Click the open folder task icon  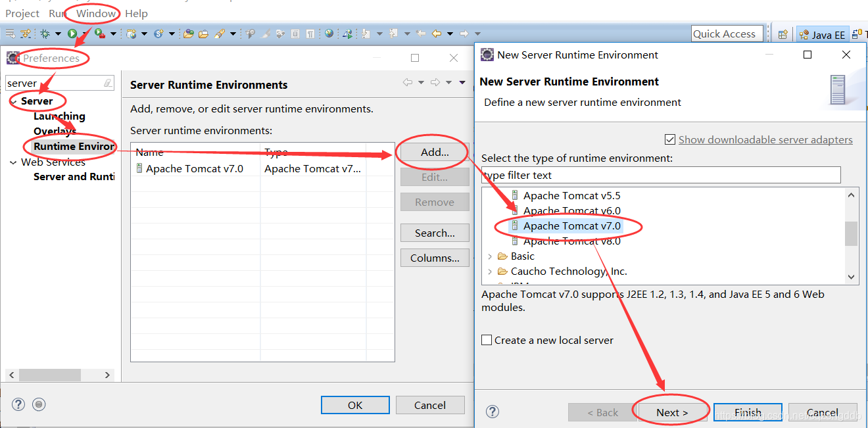(203, 34)
